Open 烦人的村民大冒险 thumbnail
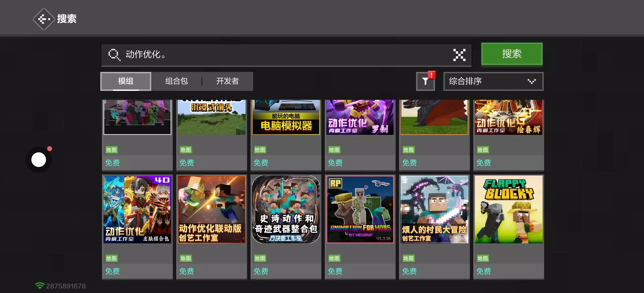Viewport: 644px width, 293px height. pos(434,209)
